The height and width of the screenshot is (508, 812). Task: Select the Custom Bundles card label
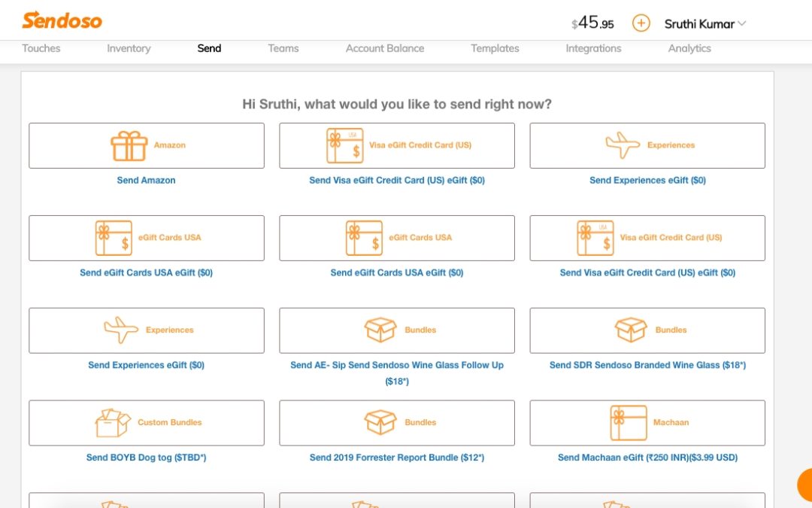169,422
